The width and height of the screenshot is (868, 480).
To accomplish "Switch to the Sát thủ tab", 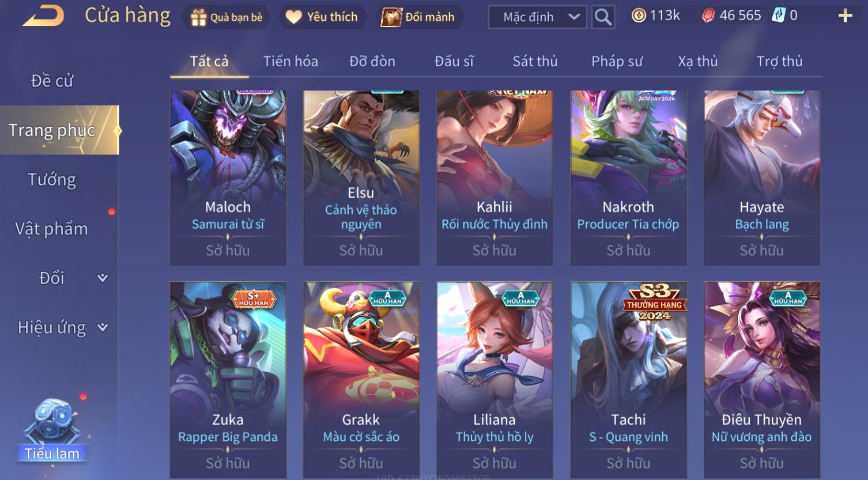I will pyautogui.click(x=535, y=61).
